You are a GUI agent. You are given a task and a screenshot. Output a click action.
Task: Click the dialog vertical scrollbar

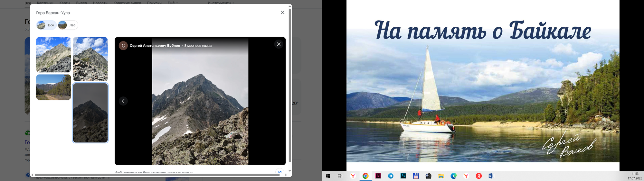290,85
